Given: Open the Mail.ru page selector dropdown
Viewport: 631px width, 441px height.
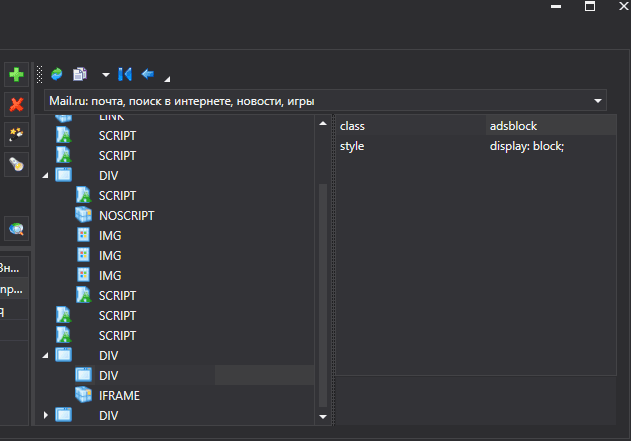Looking at the screenshot, I should coord(598,101).
